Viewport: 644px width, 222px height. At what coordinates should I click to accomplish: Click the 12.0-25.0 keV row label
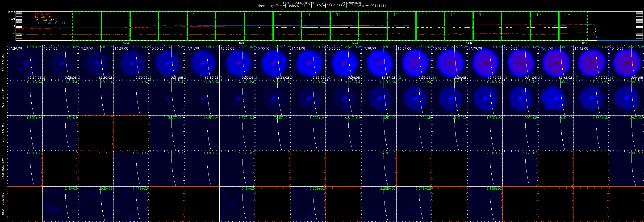pyautogui.click(x=3, y=133)
